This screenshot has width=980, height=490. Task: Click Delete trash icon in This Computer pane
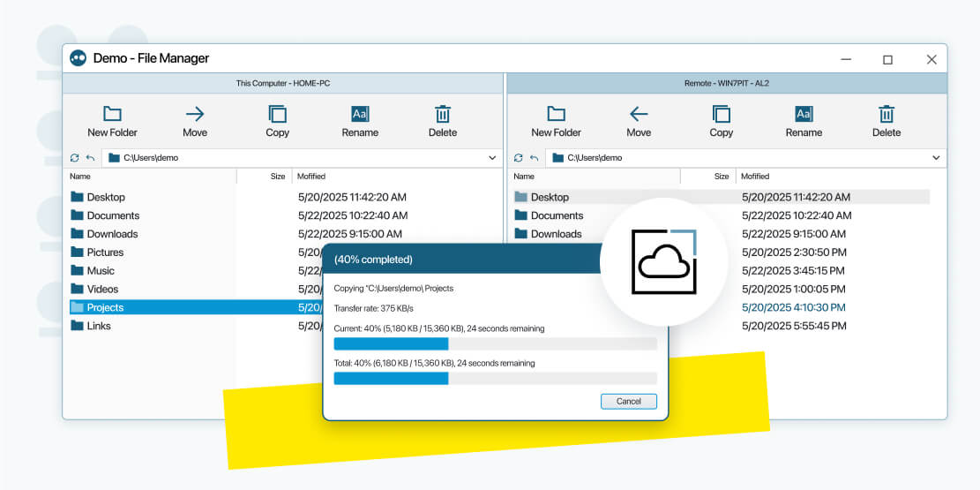tap(443, 114)
